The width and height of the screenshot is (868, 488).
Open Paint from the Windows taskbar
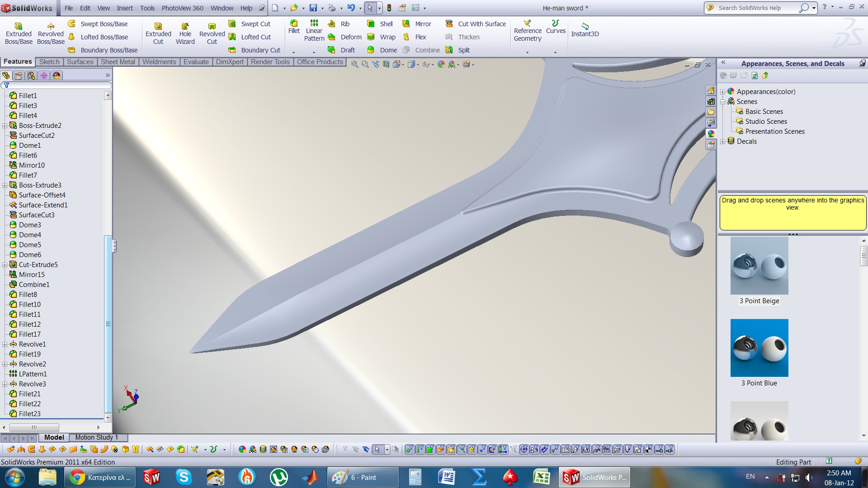click(x=363, y=477)
